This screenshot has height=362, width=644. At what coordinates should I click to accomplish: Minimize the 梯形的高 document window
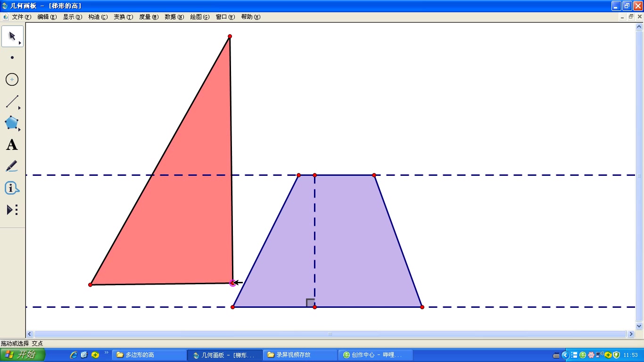[x=622, y=16]
